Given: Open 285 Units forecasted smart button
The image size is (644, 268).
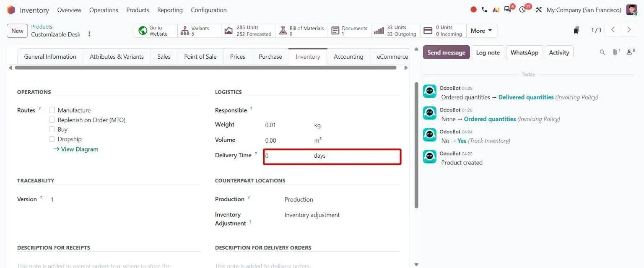Looking at the screenshot, I should point(249,31).
